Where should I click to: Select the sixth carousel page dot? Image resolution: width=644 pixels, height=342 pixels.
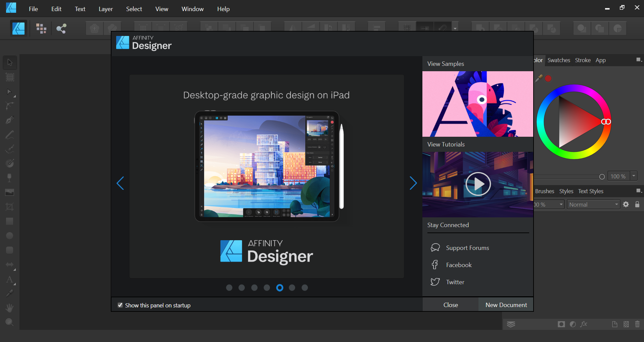tap(292, 288)
